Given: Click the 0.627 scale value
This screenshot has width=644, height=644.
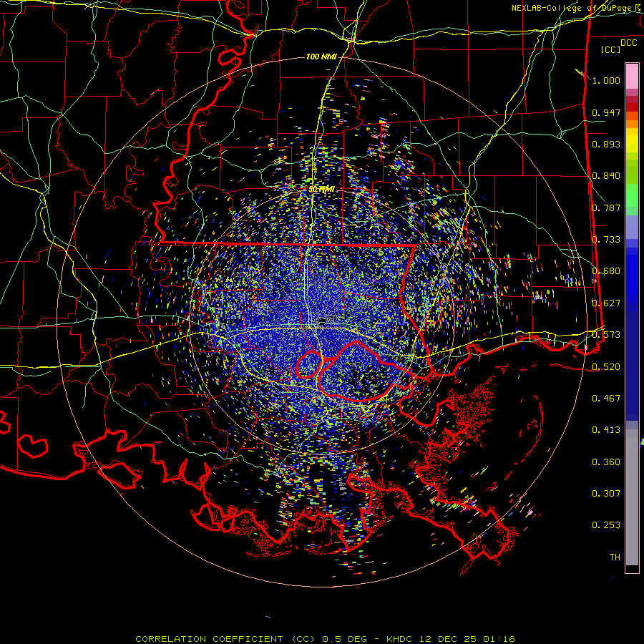Looking at the screenshot, I should (x=606, y=303).
